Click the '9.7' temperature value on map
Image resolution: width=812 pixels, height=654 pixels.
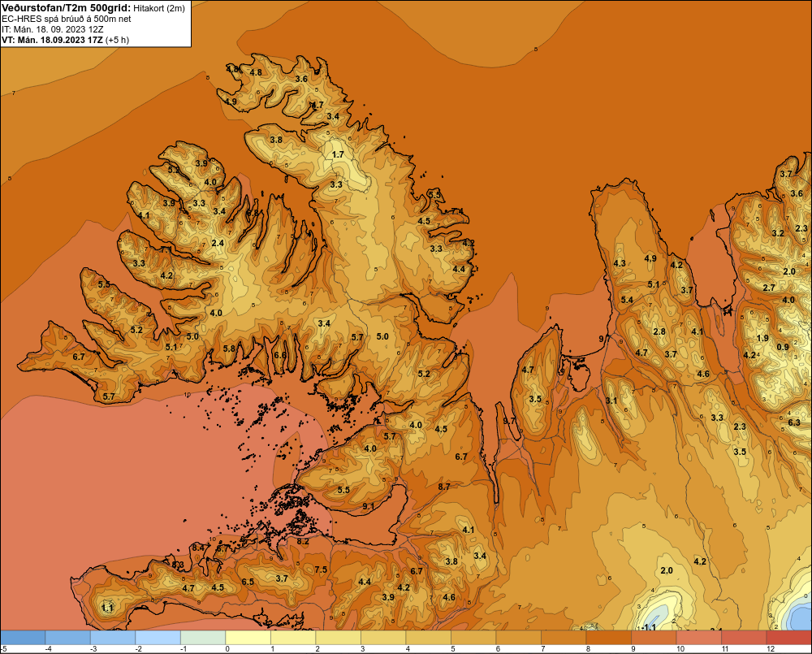[x=510, y=421]
